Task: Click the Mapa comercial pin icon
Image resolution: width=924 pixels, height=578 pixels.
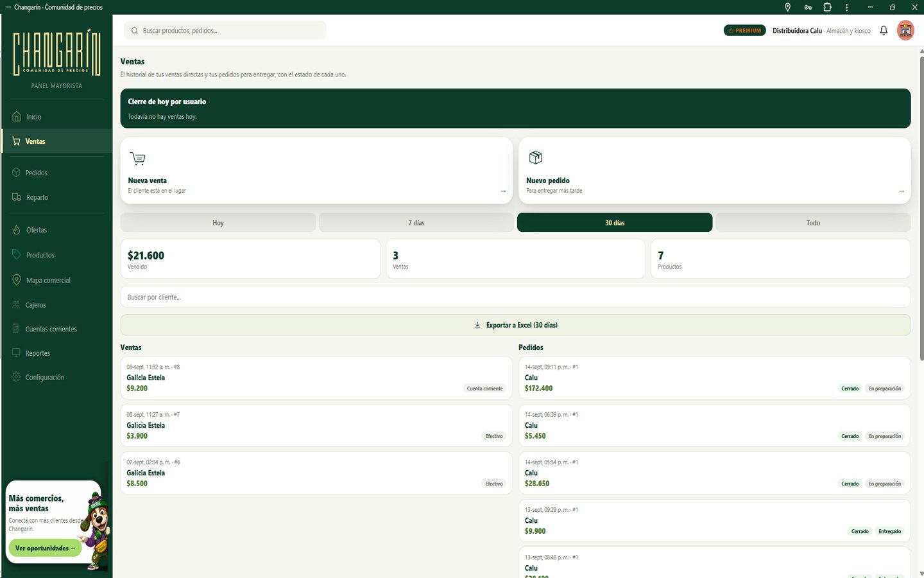Action: pyautogui.click(x=16, y=280)
